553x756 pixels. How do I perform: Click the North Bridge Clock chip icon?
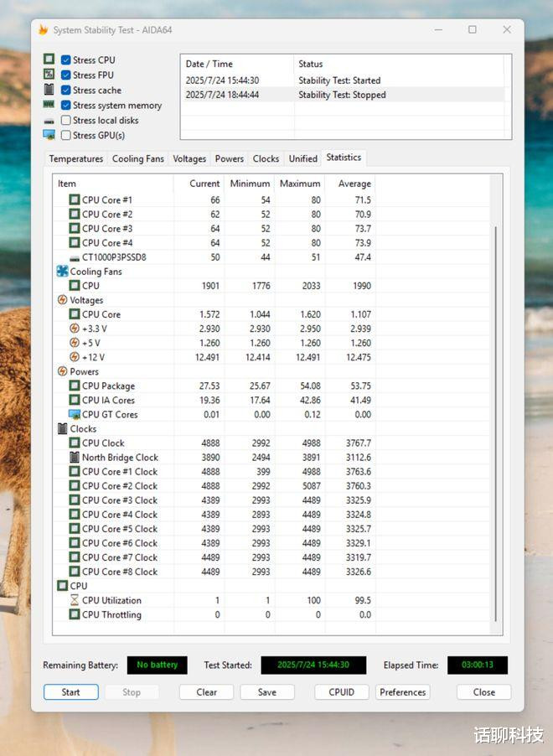tap(75, 457)
